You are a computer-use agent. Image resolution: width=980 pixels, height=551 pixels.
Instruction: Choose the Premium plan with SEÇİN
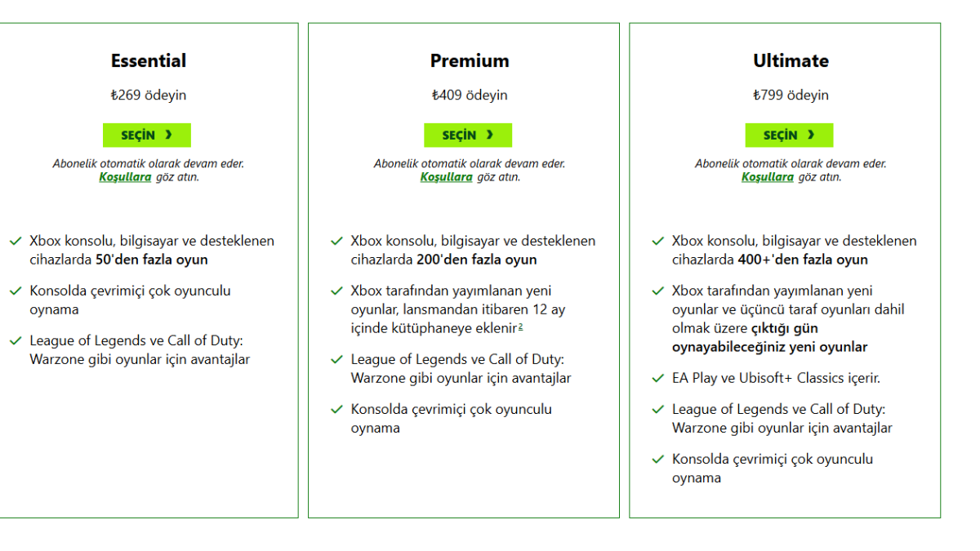coord(468,135)
